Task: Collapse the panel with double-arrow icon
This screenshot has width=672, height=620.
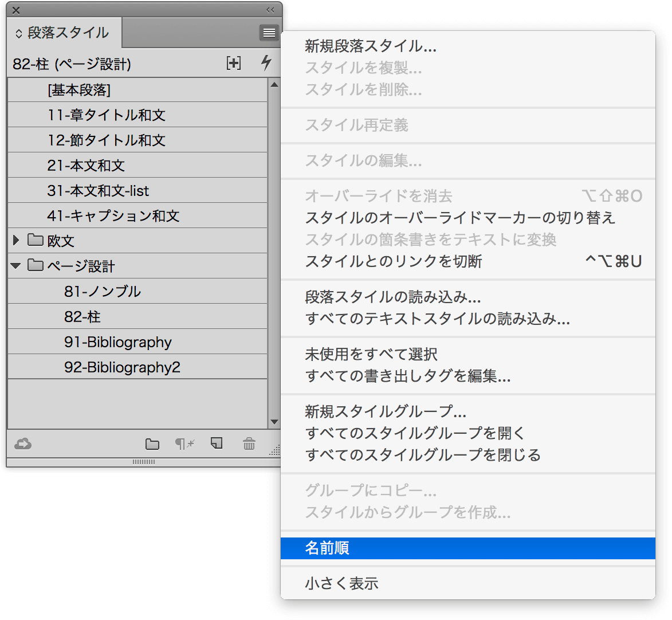Action: coord(270,9)
